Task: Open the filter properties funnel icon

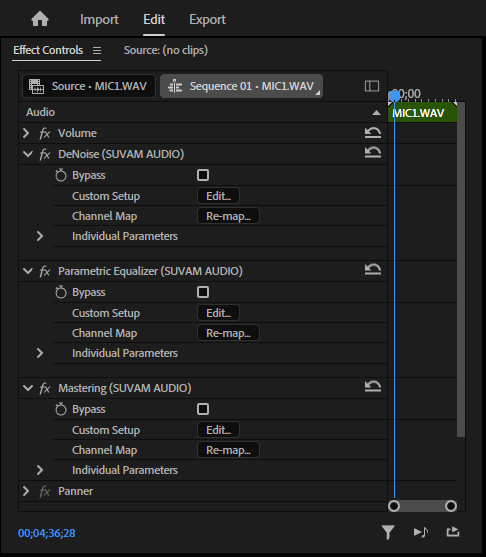Action: coord(388,532)
